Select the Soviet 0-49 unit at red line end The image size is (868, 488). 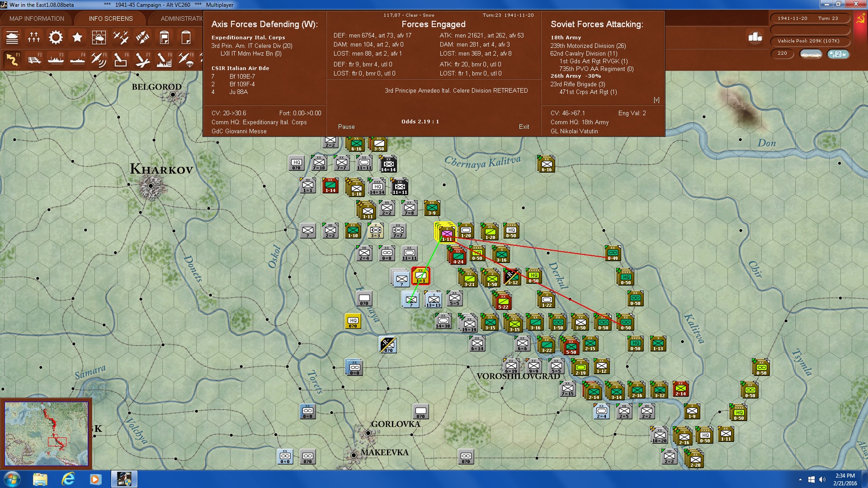click(x=613, y=253)
